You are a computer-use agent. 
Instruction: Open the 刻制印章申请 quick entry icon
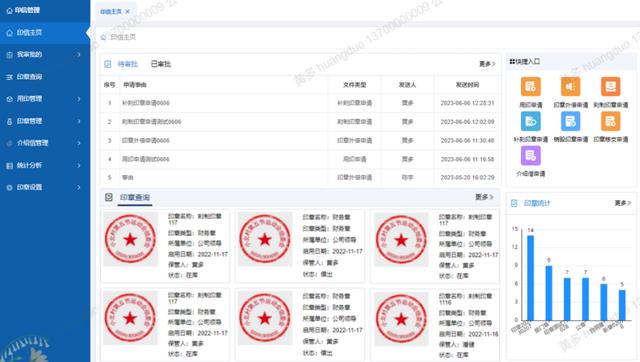click(610, 87)
